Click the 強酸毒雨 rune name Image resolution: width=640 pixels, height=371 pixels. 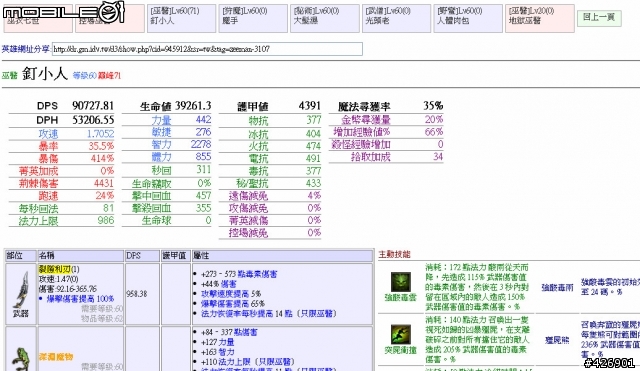point(557,287)
